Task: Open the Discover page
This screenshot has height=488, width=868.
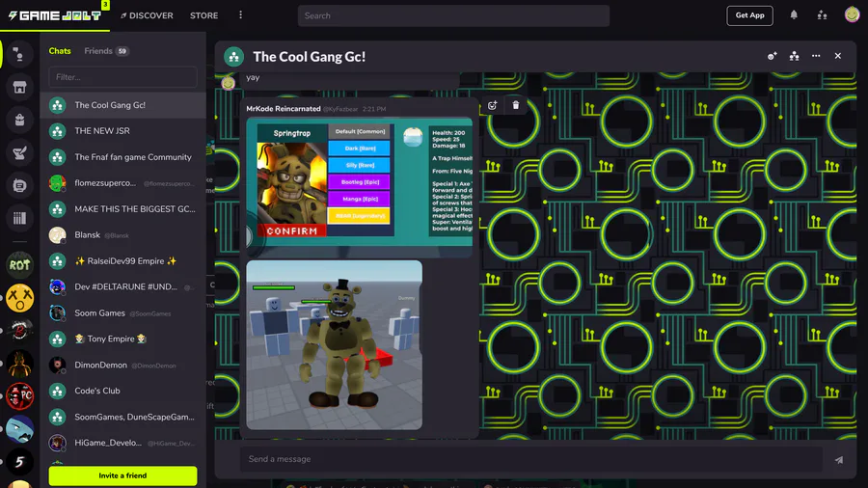Action: click(147, 15)
